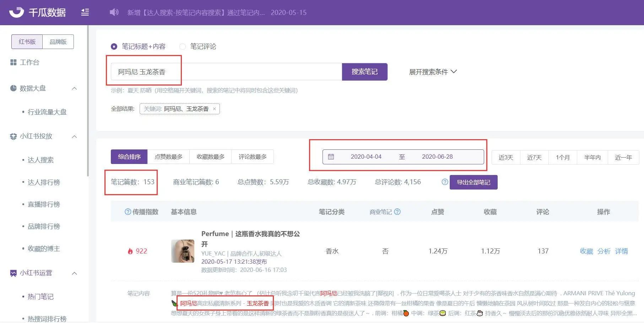Screen dimensions: 644x323
Task: Collapse the 小红书投放 section
Action: (x=74, y=137)
